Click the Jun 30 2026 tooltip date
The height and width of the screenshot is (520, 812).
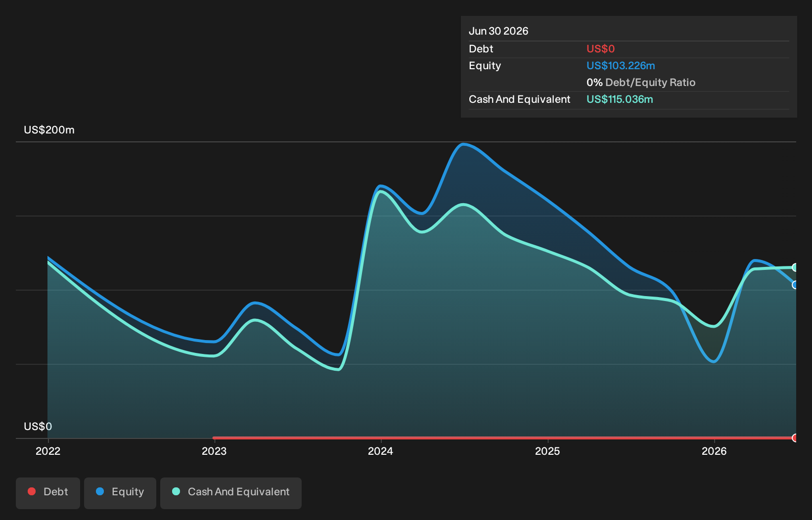(498, 31)
